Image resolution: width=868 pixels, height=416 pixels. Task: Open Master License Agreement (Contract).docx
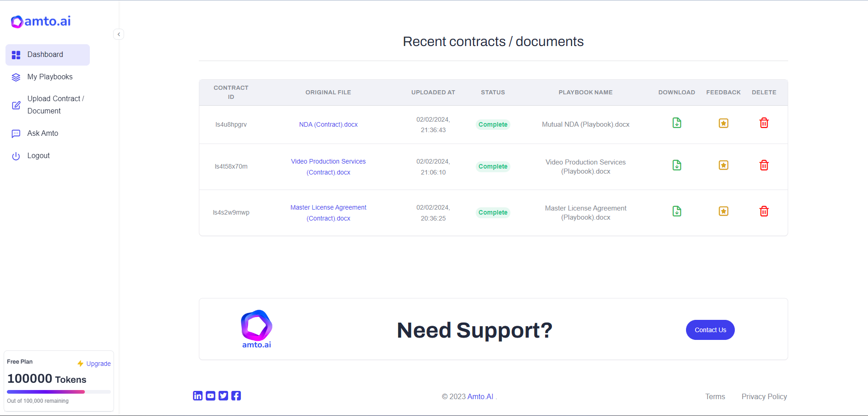(x=328, y=212)
